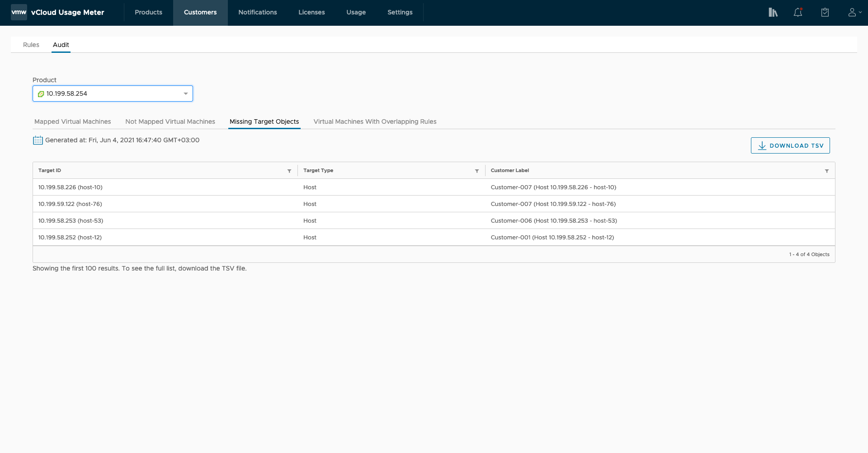This screenshot has height=453, width=868.
Task: Open Virtual Machines With Overlapping Rules tab
Action: pyautogui.click(x=375, y=121)
